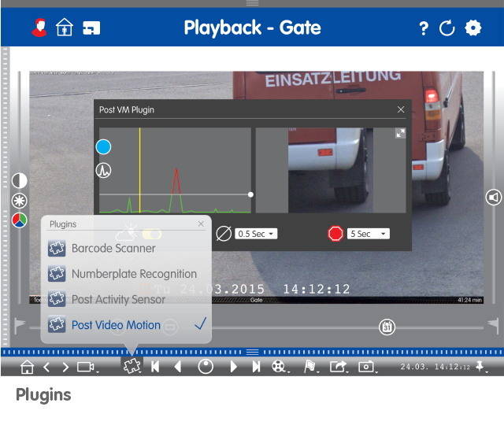Image resolution: width=504 pixels, height=425 pixels.
Task: Click the bottom panel grip handle
Action: tap(252, 352)
